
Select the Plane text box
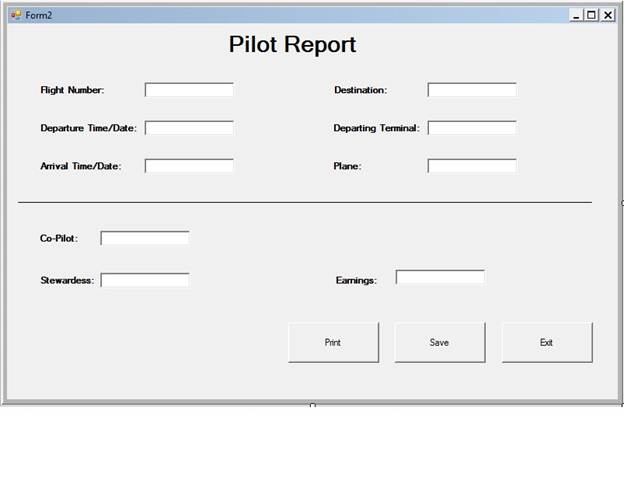click(x=472, y=166)
